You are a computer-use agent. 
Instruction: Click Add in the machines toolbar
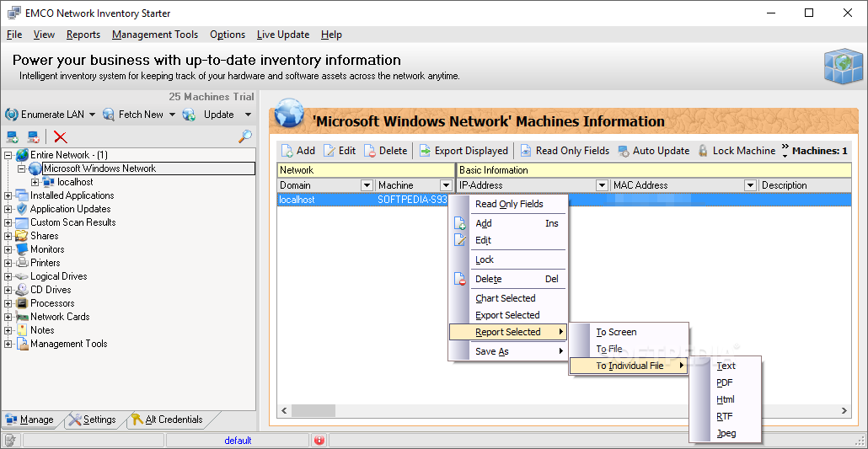pos(298,151)
